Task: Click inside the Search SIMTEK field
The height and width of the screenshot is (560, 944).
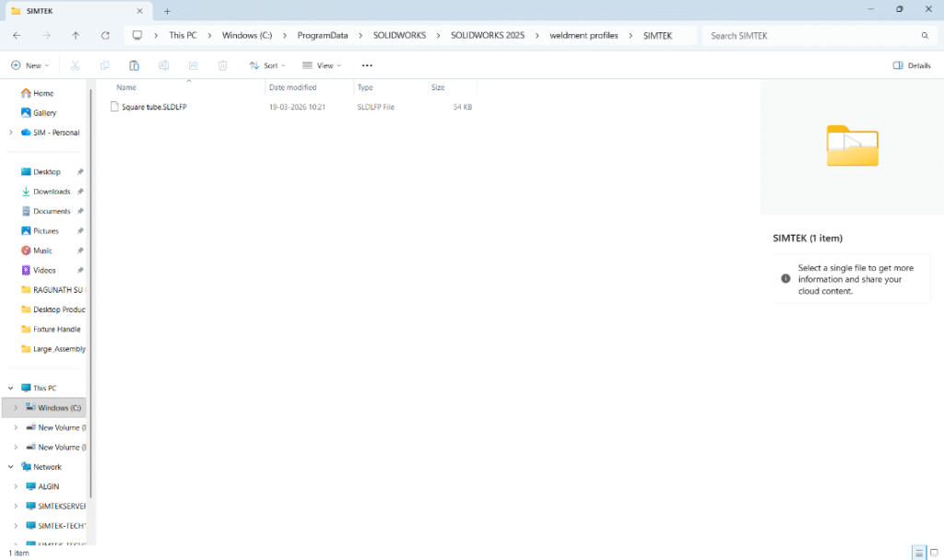Action: click(811, 35)
